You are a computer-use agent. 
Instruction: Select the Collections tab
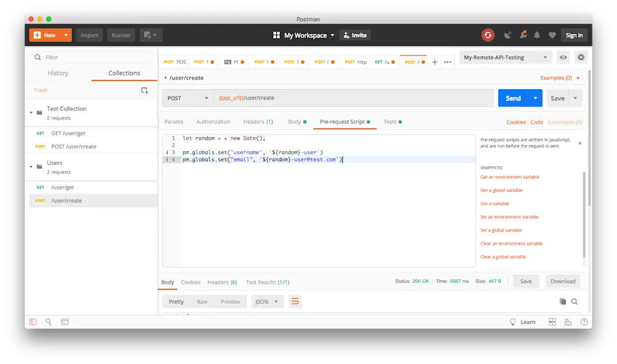coord(124,73)
